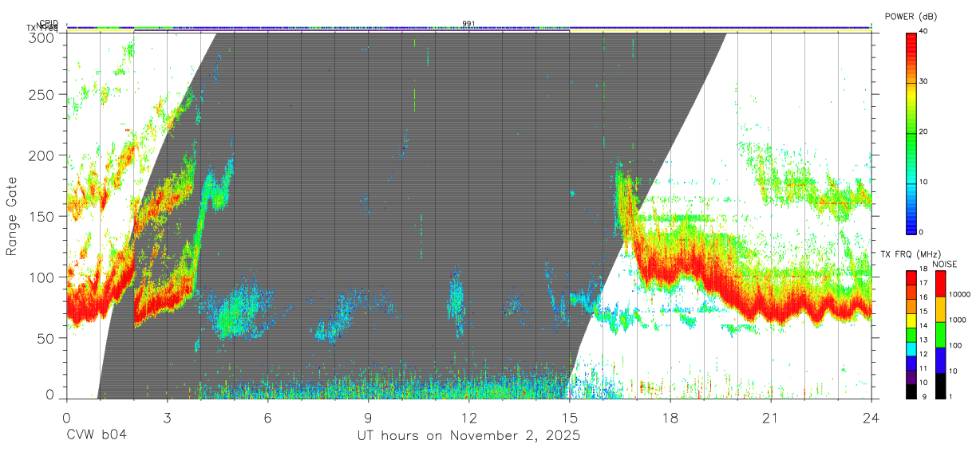Click the 'Range Gate' y-axis title

point(13,216)
